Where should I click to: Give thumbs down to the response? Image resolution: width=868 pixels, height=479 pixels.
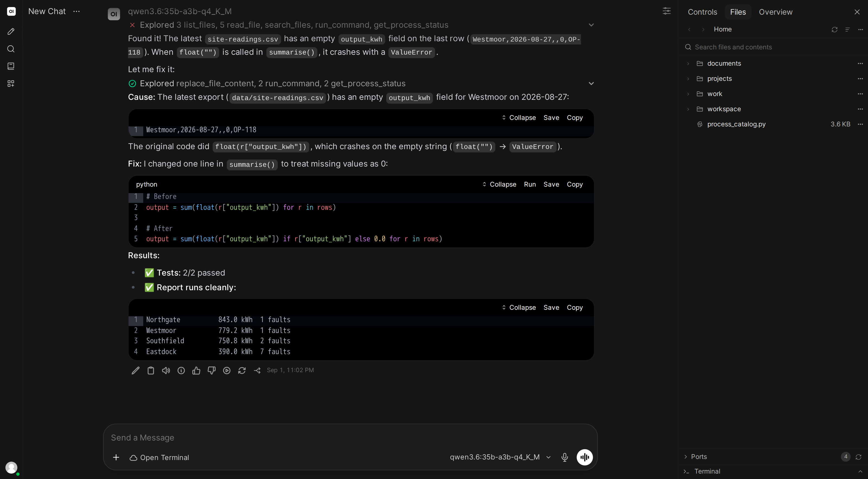pyautogui.click(x=211, y=371)
